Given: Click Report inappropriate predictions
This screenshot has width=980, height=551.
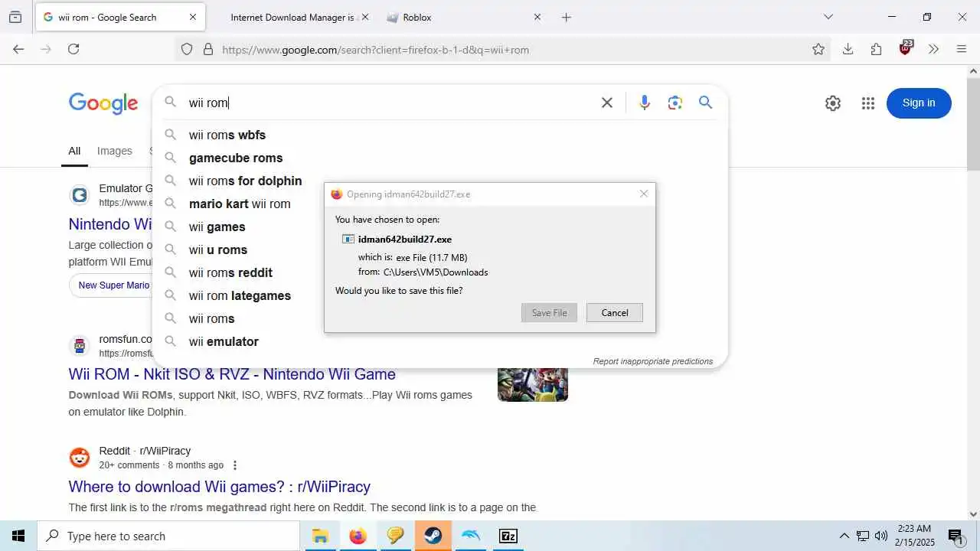Looking at the screenshot, I should (653, 361).
